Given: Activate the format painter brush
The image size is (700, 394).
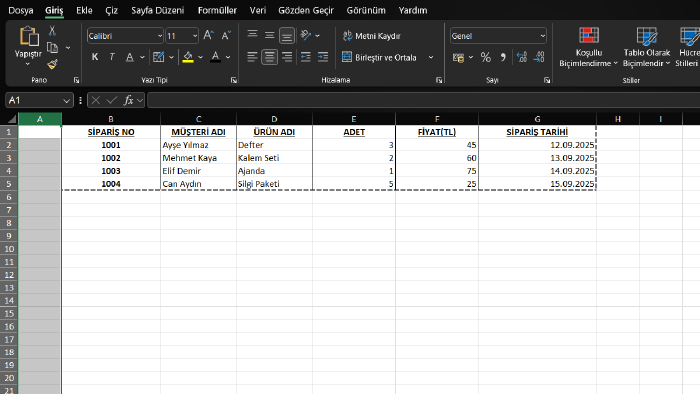Looking at the screenshot, I should coord(52,64).
